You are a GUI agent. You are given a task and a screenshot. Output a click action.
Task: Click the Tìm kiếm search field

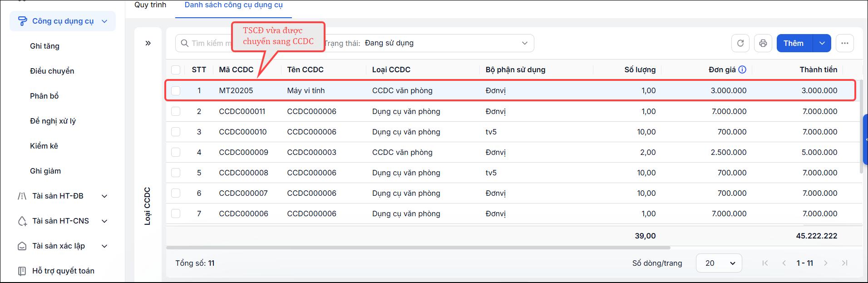[204, 43]
